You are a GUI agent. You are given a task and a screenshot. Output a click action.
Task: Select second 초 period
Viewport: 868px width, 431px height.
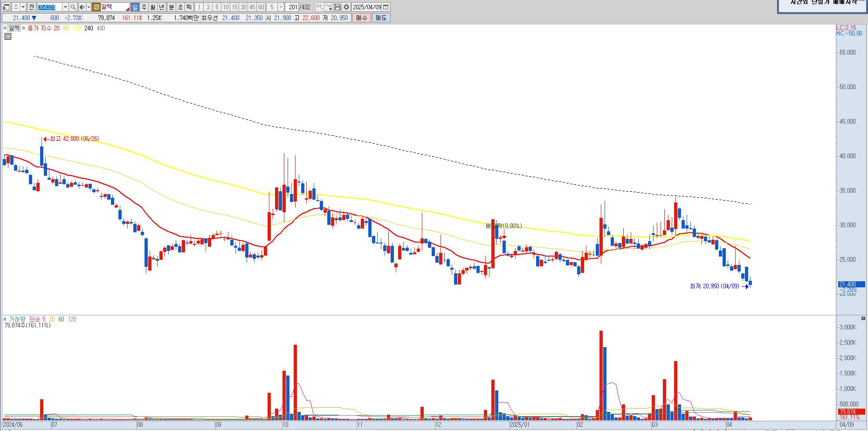[x=180, y=7]
